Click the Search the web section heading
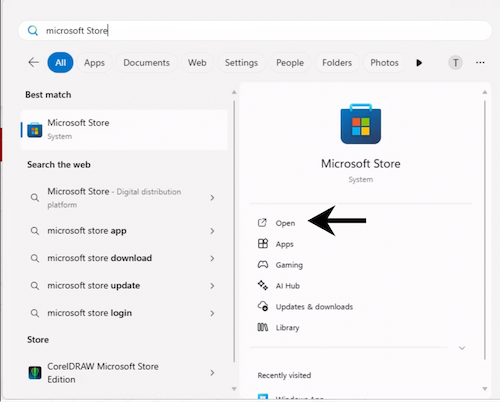This screenshot has height=402, width=500. coord(59,165)
